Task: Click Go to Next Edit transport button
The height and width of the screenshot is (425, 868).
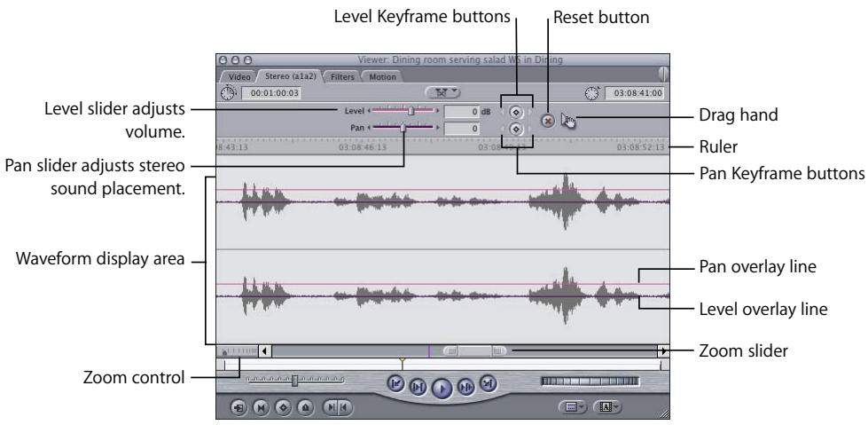Action: pyautogui.click(x=488, y=382)
